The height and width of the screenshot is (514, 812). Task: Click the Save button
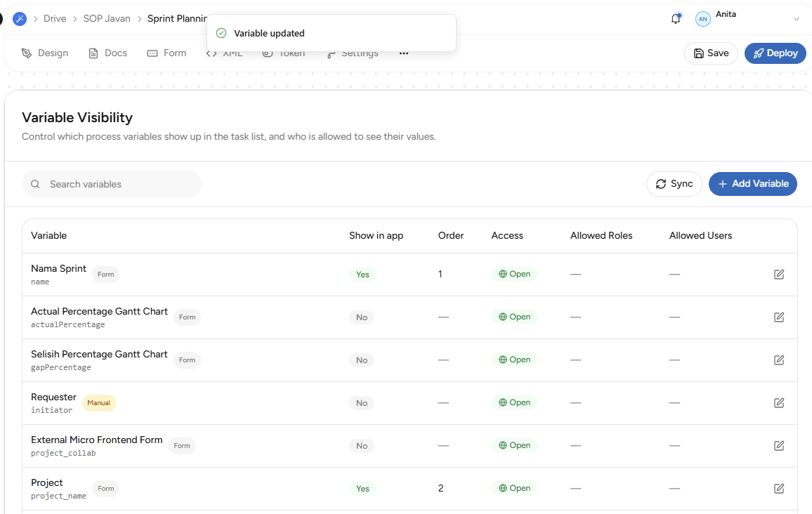coord(711,53)
